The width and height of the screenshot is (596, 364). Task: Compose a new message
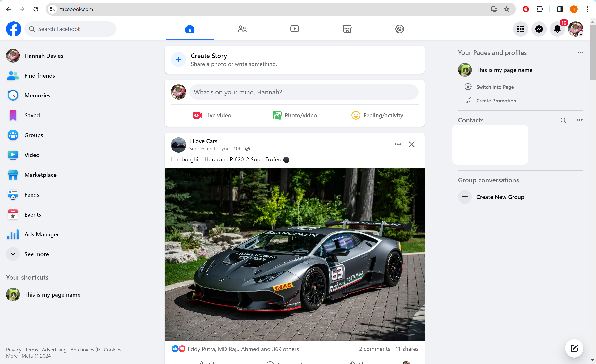click(x=574, y=348)
